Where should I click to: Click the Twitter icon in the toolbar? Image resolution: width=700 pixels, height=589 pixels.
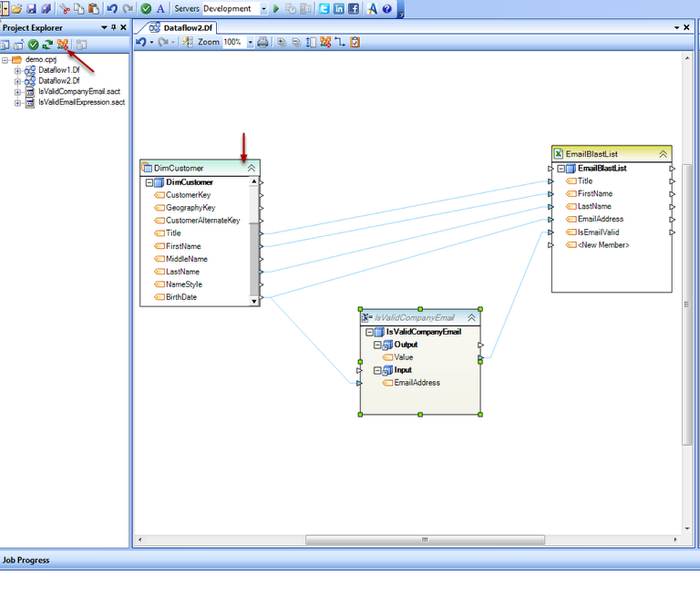click(324, 8)
